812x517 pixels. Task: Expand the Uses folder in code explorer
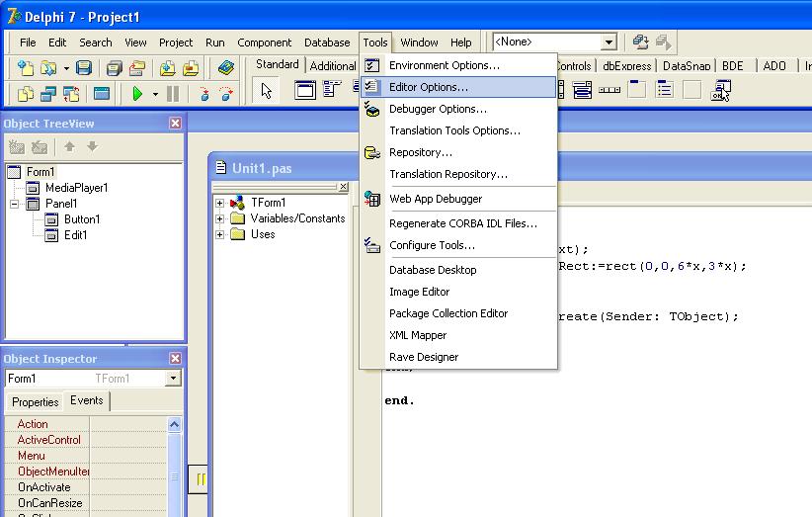[220, 234]
